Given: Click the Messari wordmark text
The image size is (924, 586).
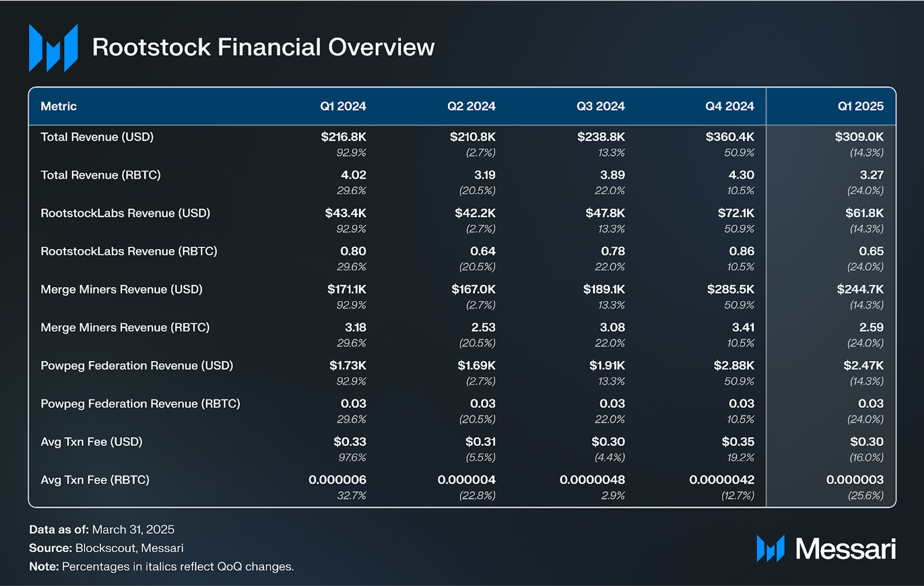Looking at the screenshot, I should (x=845, y=549).
